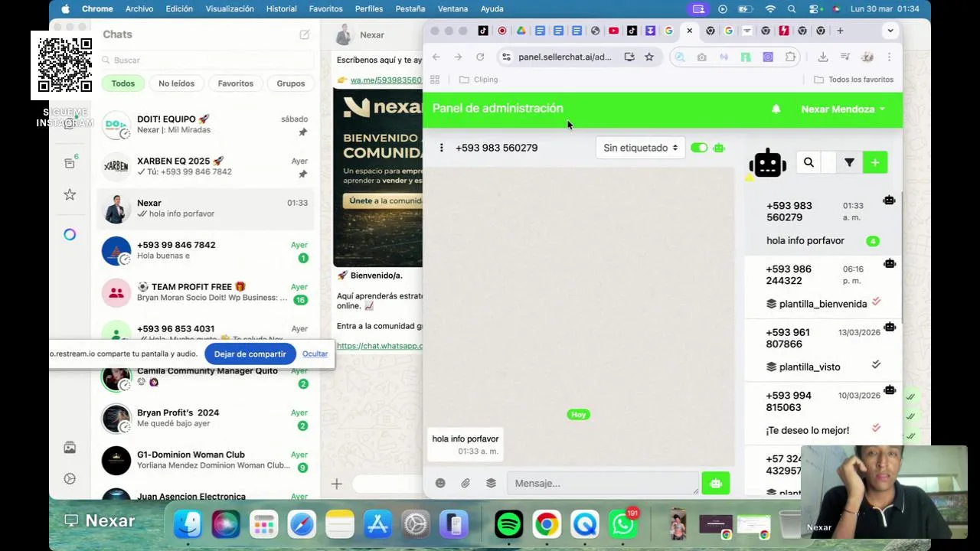Image resolution: width=980 pixels, height=551 pixels.
Task: Click the WhatsApp Buscar search field
Action: [207, 60]
